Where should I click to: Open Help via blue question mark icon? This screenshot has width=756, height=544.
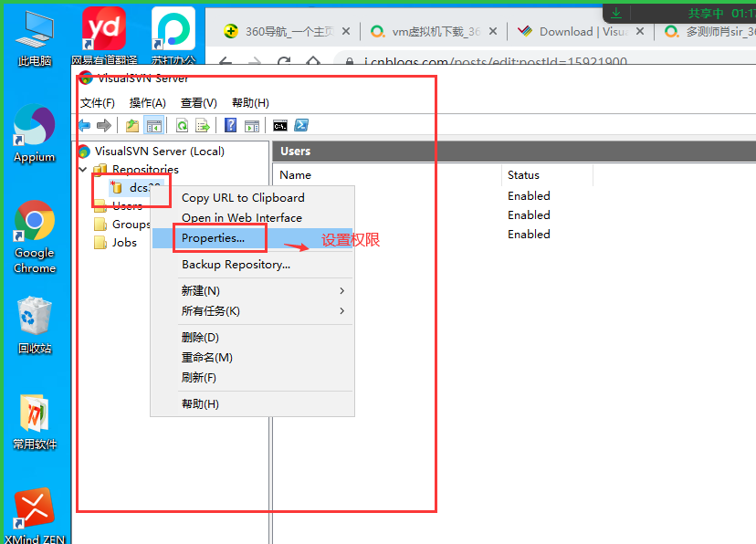(230, 126)
